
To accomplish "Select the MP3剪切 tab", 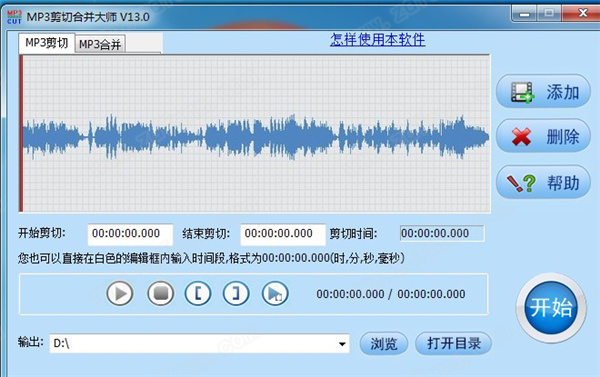I will [x=46, y=43].
